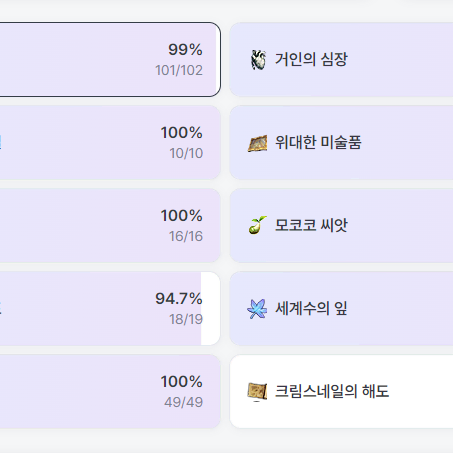The width and height of the screenshot is (453, 453).
Task: Open the 거인의 심장 collection card
Action: [341, 60]
